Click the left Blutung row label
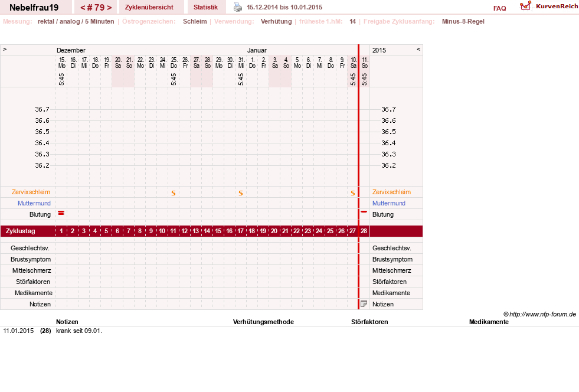This screenshot has width=579, height=392. coord(40,214)
